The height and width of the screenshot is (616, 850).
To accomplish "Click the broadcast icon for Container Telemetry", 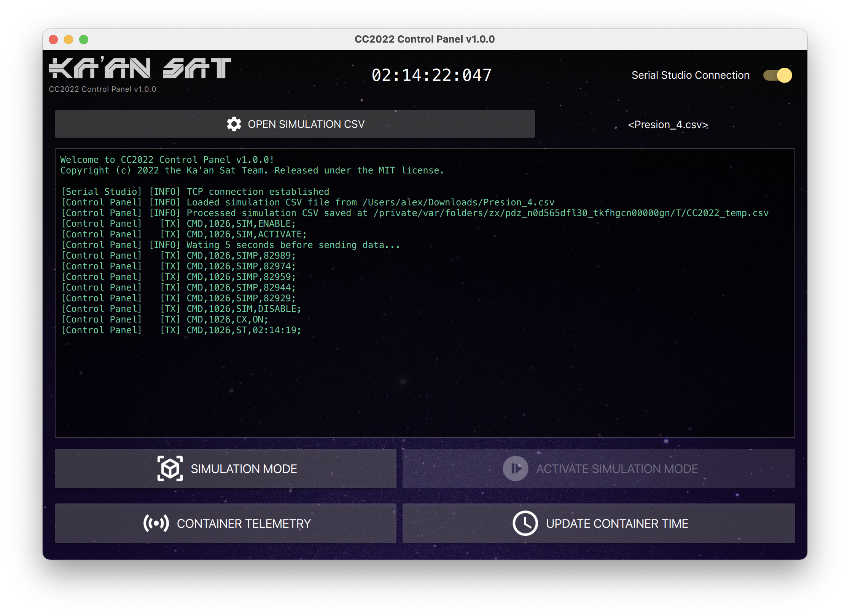I will [156, 523].
